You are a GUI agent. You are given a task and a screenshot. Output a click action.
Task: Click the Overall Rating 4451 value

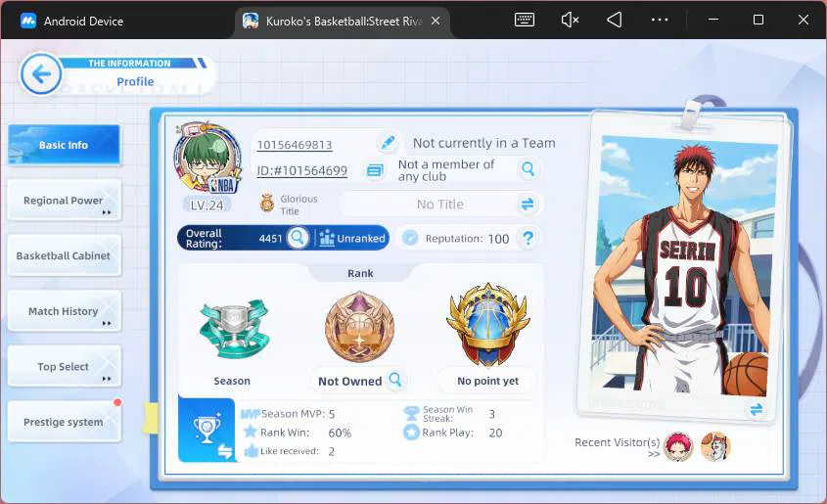(270, 238)
